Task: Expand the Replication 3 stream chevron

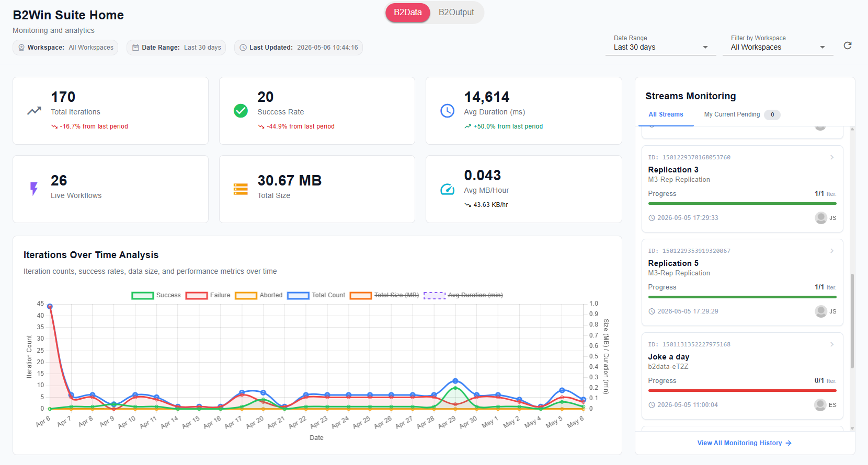Action: (x=832, y=157)
